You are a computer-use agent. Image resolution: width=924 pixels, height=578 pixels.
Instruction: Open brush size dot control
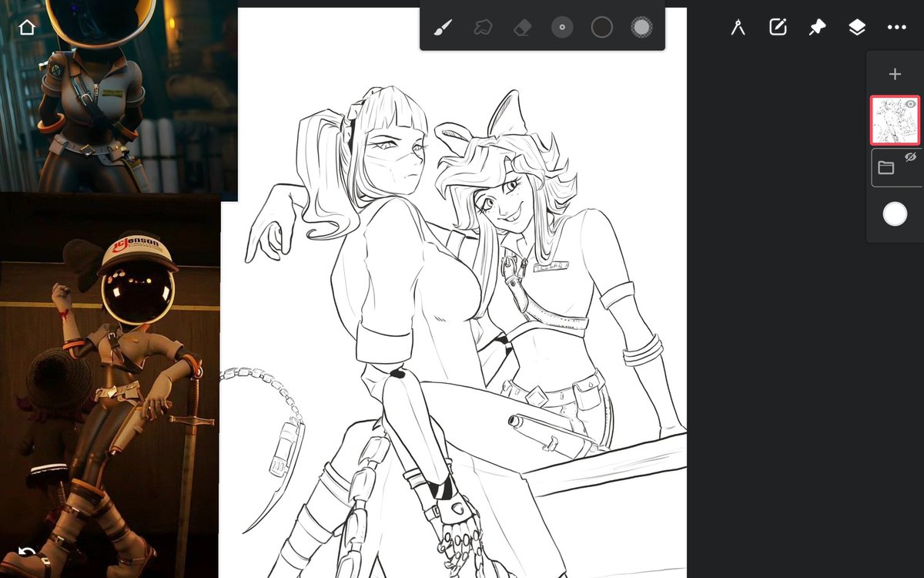(562, 28)
